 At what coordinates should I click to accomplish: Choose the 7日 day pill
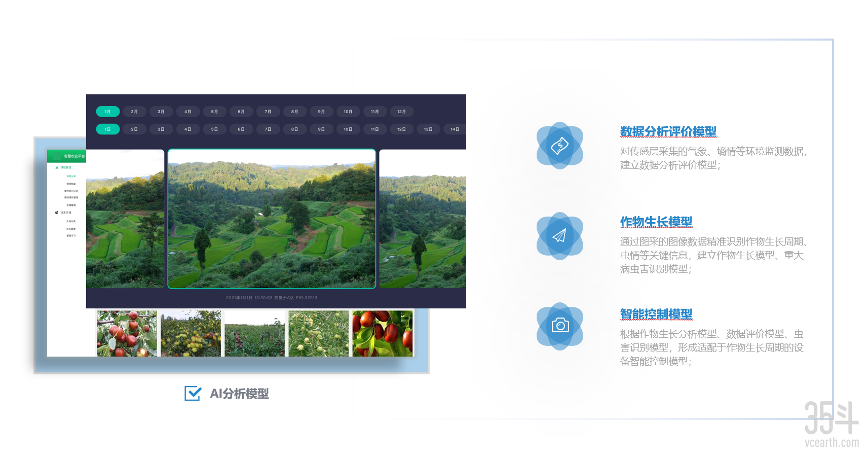[x=268, y=129]
